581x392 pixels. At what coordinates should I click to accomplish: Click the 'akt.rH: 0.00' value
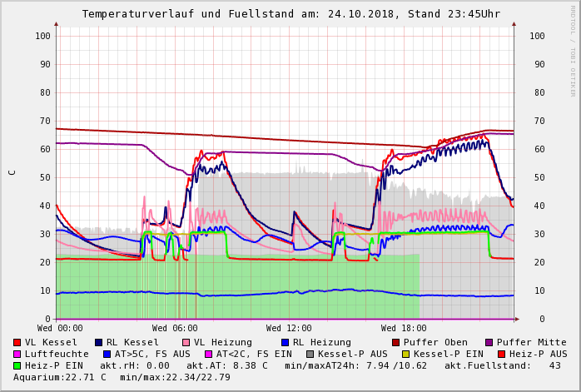(135, 365)
